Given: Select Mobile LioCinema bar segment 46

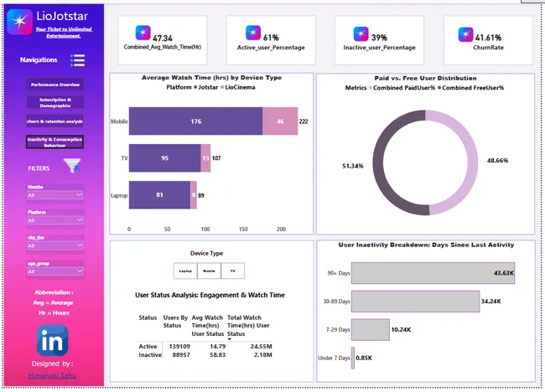Looking at the screenshot, I should pos(280,121).
